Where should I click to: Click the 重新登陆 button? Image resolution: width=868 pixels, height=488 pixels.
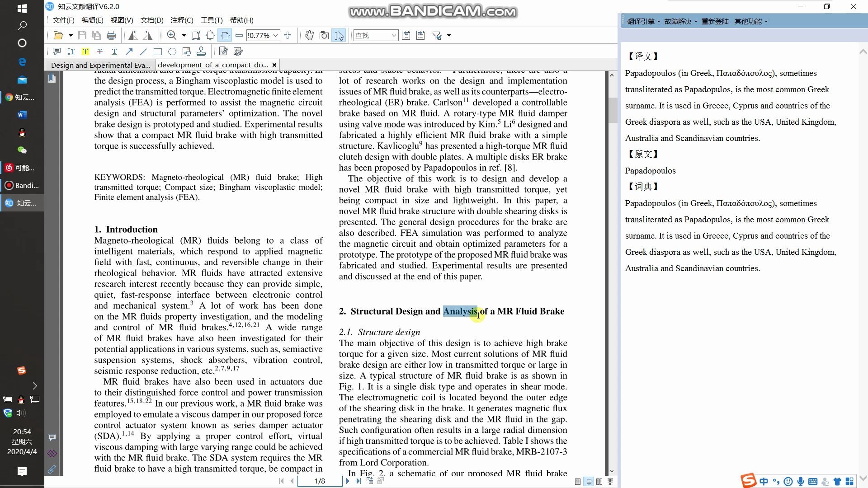[x=715, y=21]
